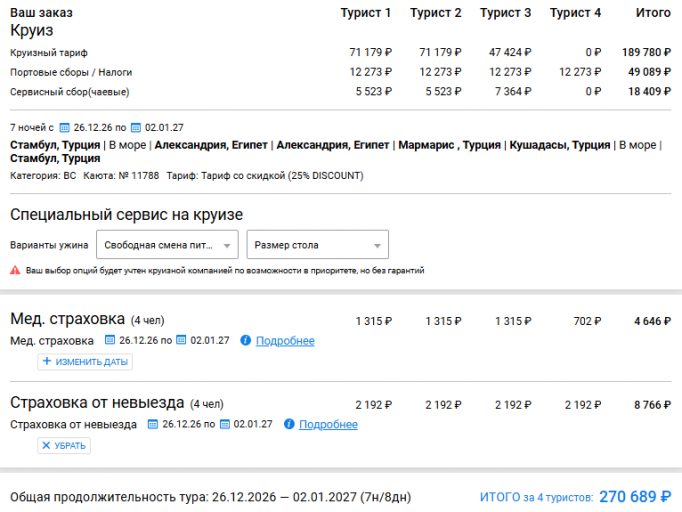Click Мед. страховка (4 чел) heading
This screenshot has height=512, width=682.
click(x=87, y=319)
